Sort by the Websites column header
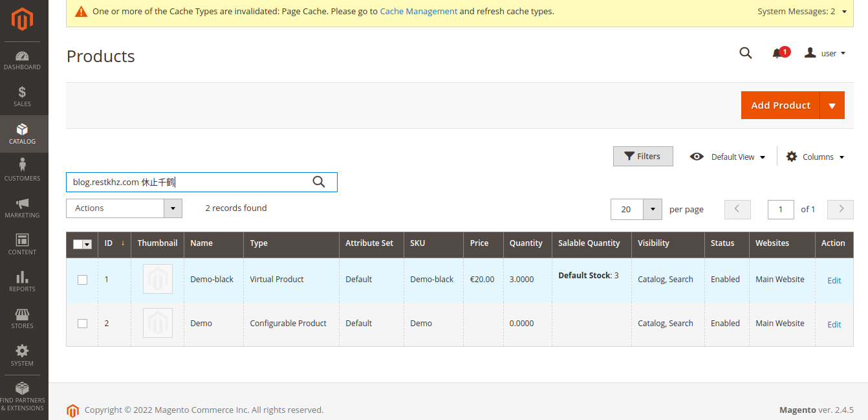Image resolution: width=868 pixels, height=420 pixels. point(782,243)
